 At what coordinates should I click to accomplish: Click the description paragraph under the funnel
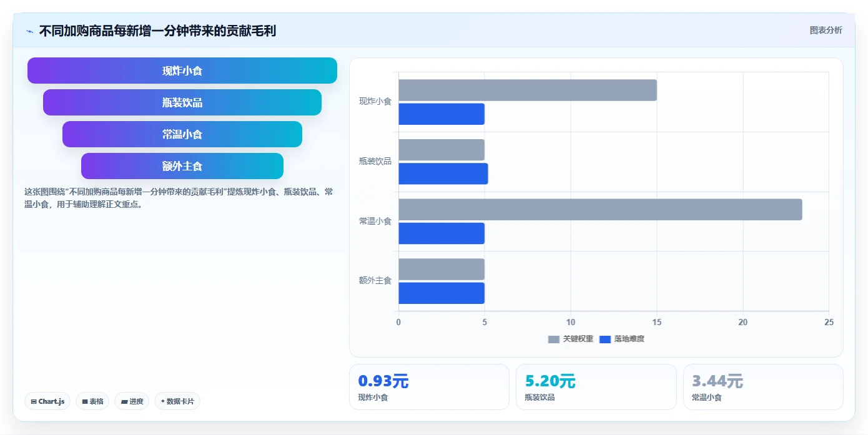click(178, 198)
